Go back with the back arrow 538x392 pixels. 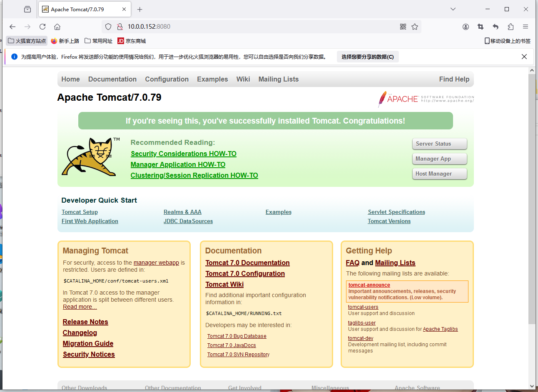(x=12, y=27)
